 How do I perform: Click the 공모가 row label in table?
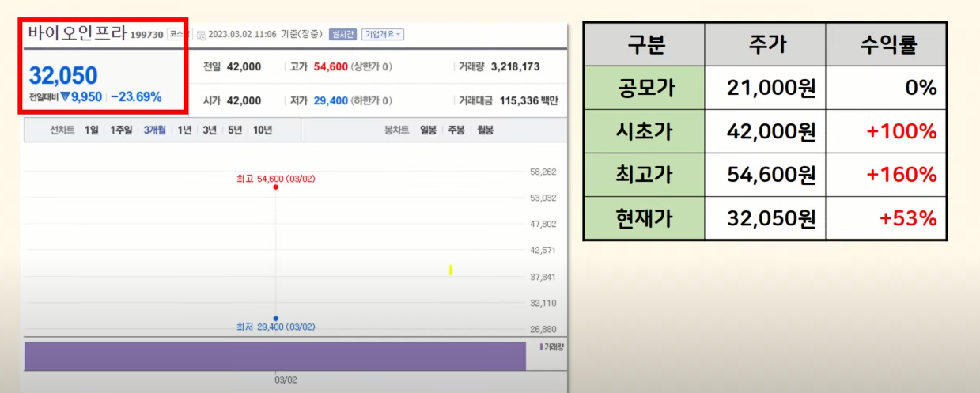coord(645,88)
